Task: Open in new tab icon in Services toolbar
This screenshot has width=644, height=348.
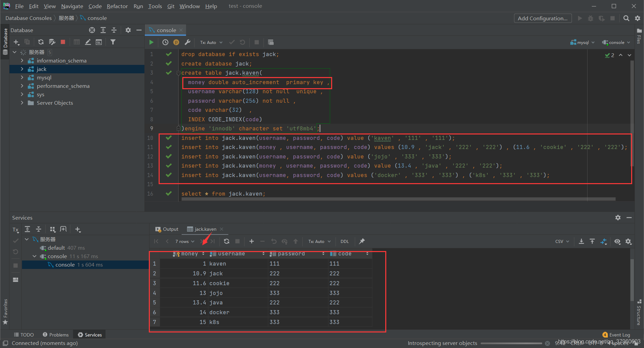Action: (x=63, y=229)
